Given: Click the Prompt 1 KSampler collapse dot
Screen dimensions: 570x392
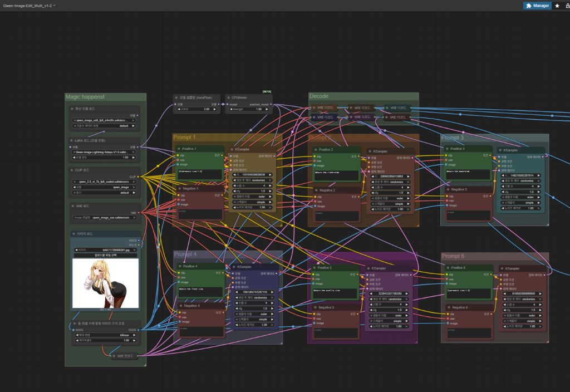Looking at the screenshot, I should pyautogui.click(x=232, y=149).
